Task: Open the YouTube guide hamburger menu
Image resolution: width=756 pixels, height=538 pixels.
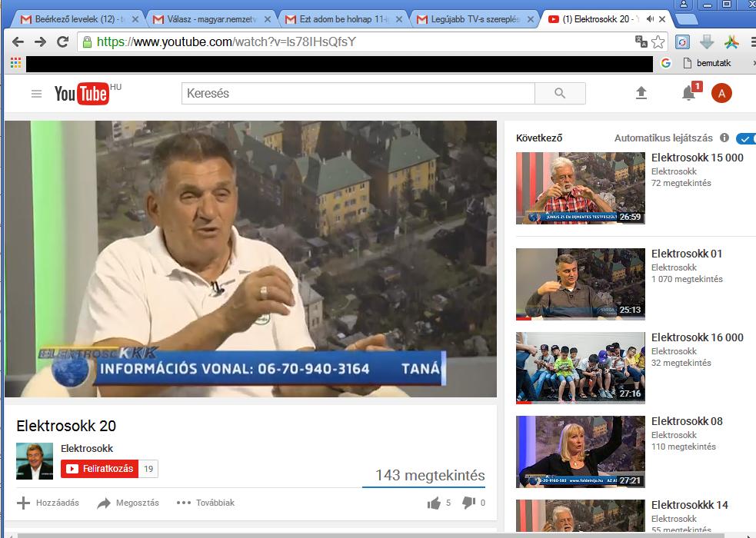Action: tap(36, 94)
